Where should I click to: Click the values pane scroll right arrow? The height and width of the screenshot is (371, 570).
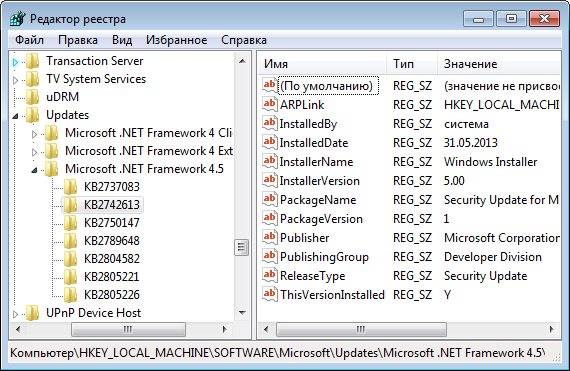(x=552, y=329)
